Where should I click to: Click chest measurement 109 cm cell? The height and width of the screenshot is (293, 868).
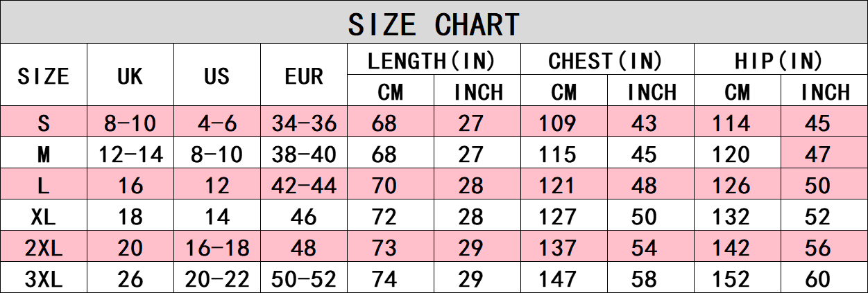click(563, 123)
